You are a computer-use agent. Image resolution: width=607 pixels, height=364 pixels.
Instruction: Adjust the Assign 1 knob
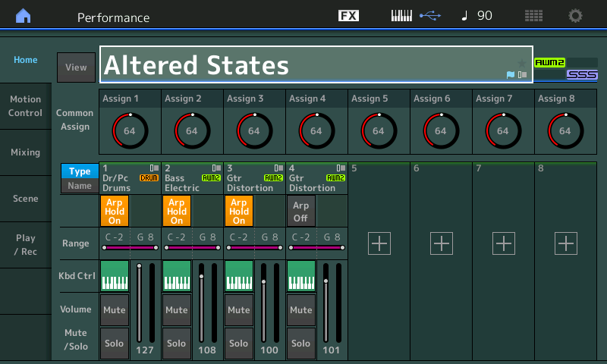pos(130,131)
